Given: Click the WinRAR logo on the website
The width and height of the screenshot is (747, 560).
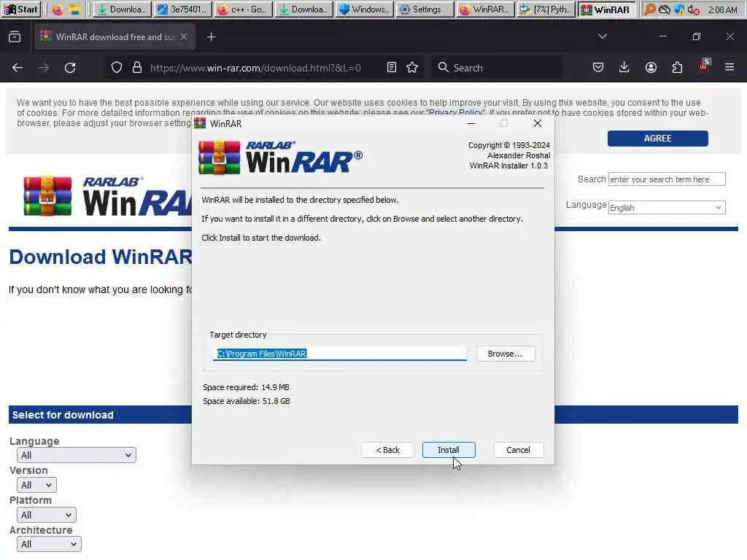Looking at the screenshot, I should tap(108, 195).
